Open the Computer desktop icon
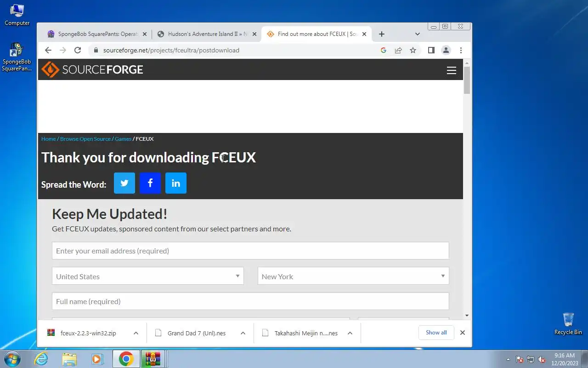The image size is (588, 368). click(x=17, y=14)
